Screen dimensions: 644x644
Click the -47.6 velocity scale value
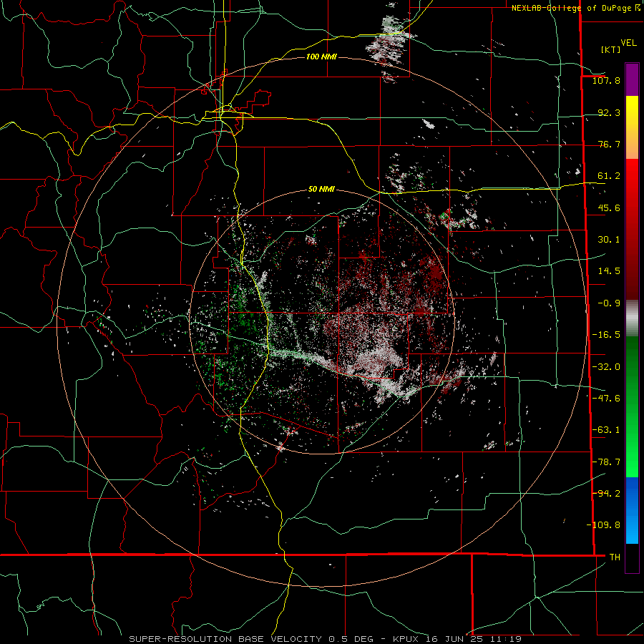click(x=606, y=399)
